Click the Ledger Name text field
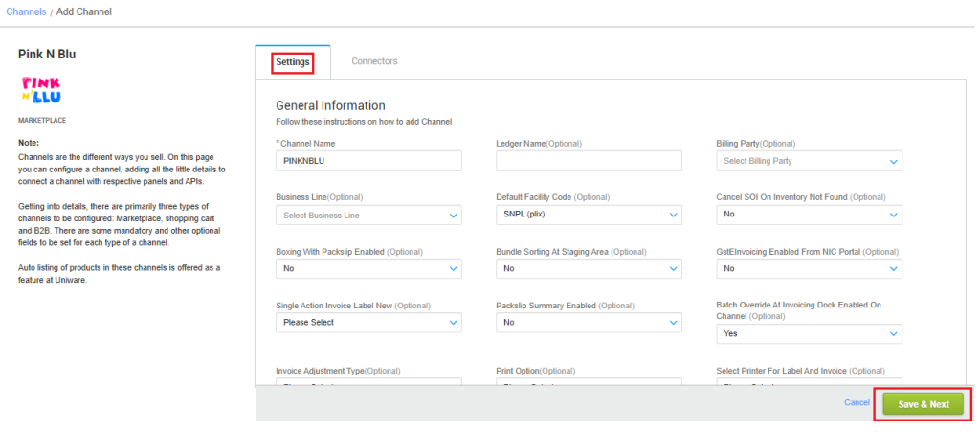Screen dimensions: 980x432 click(589, 161)
